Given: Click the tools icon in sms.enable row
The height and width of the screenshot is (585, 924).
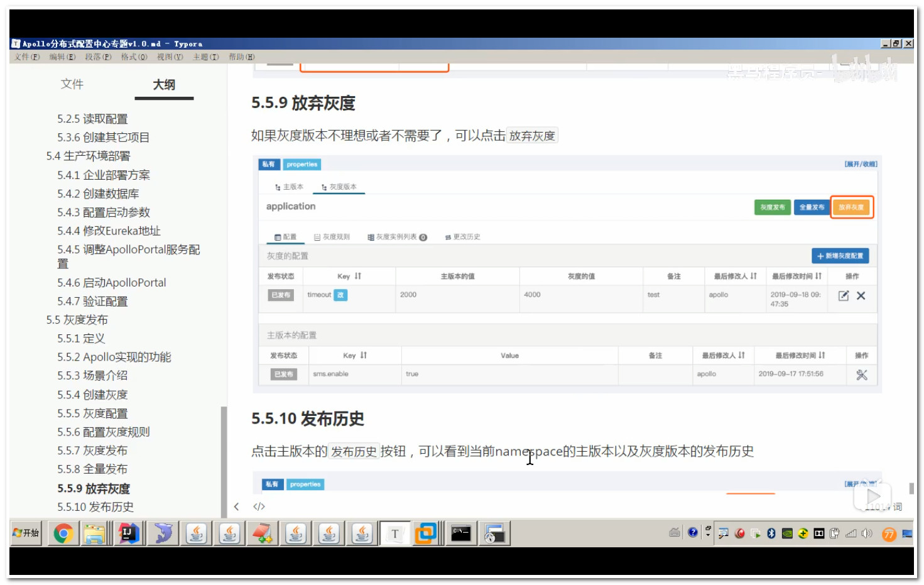Looking at the screenshot, I should [x=862, y=375].
